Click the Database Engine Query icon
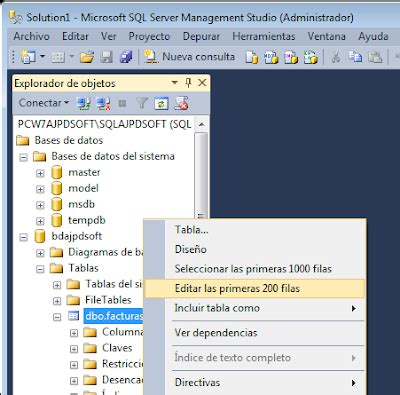 point(252,57)
